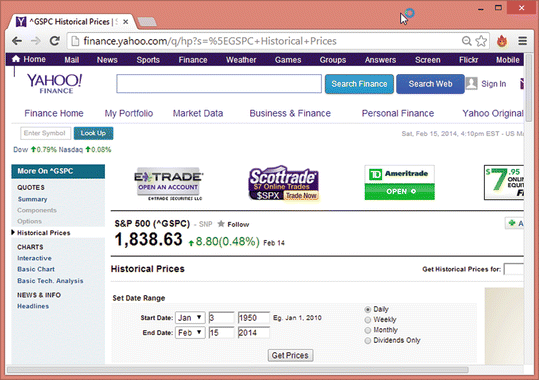Click the Follow star icon
Image resolution: width=539 pixels, height=380 pixels.
(221, 224)
